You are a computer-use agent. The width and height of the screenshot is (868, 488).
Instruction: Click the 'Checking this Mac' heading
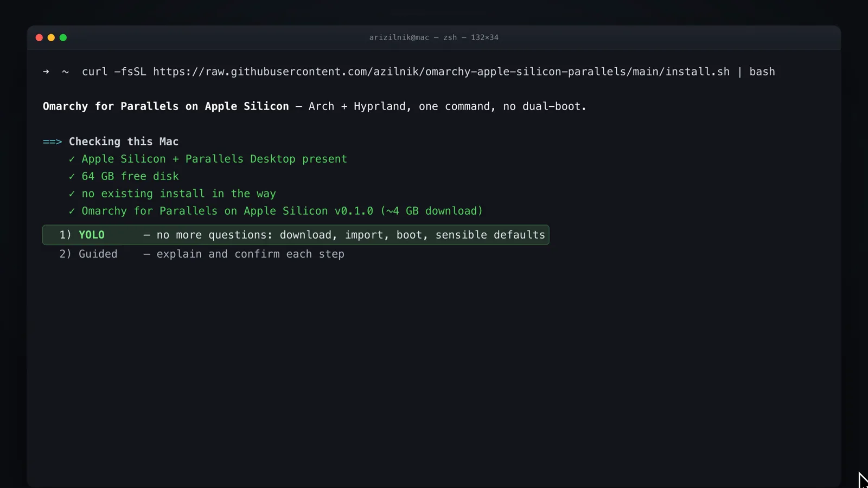124,142
